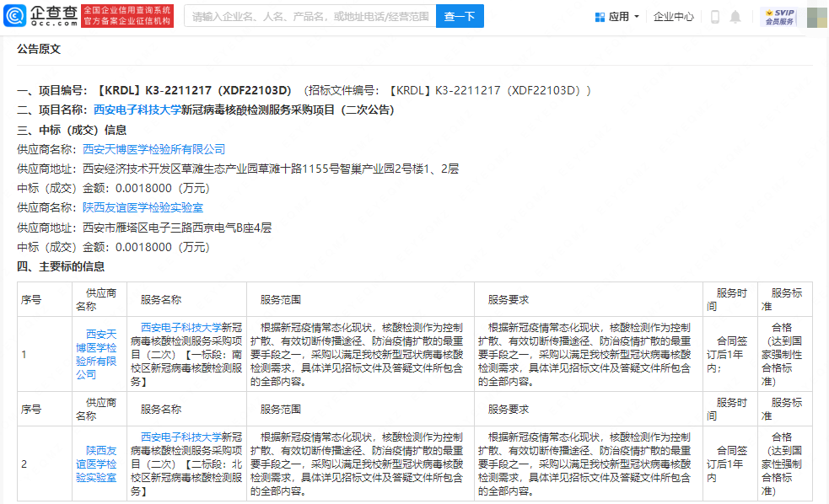The height and width of the screenshot is (504, 829).
Task: Select the 三、中标(成交)信息 heading
Action: point(72,130)
